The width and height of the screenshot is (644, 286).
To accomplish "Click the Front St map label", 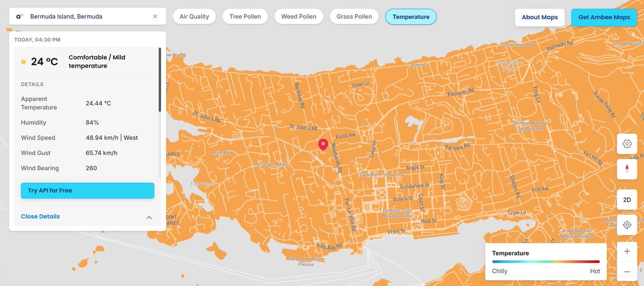I will (397, 232).
